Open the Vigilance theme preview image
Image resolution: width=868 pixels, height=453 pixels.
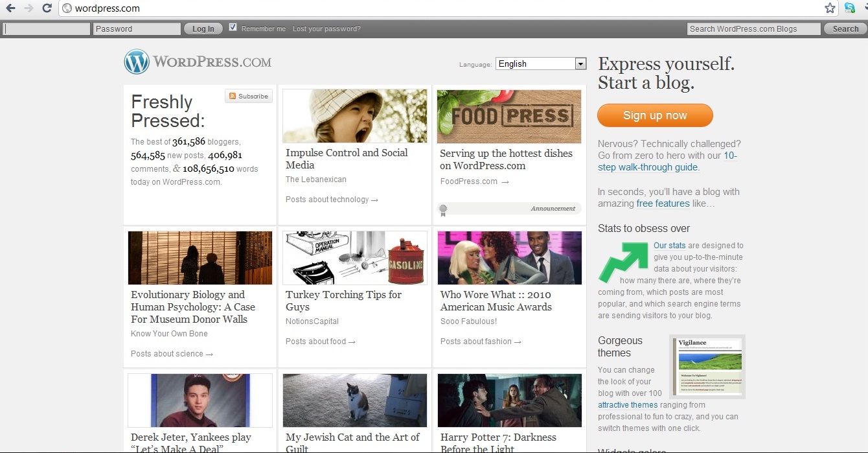click(707, 367)
